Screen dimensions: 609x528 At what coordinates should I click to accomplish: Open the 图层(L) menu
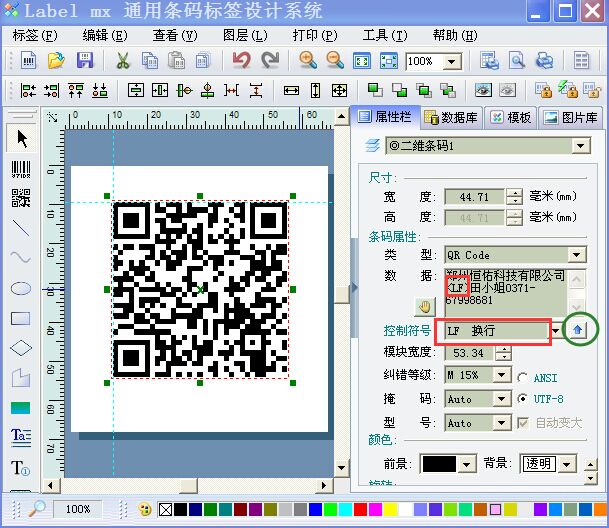(245, 36)
